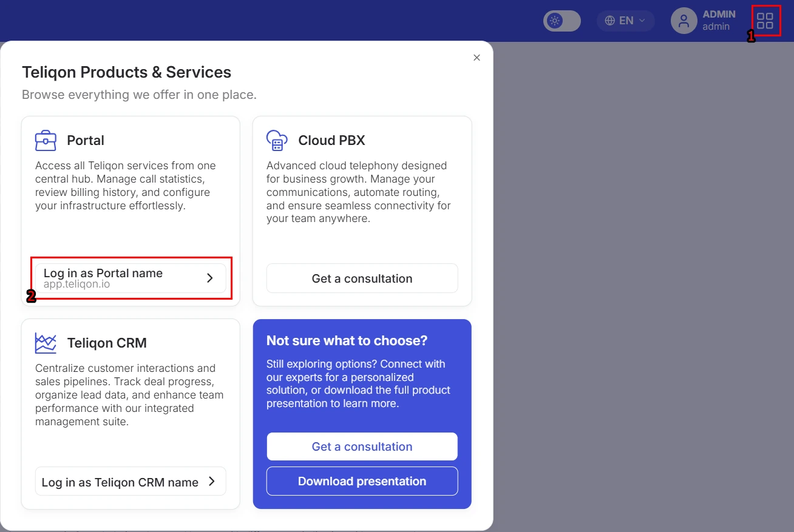794x532 pixels.
Task: Click the Cloud PBX cloud icon
Action: pos(277,141)
